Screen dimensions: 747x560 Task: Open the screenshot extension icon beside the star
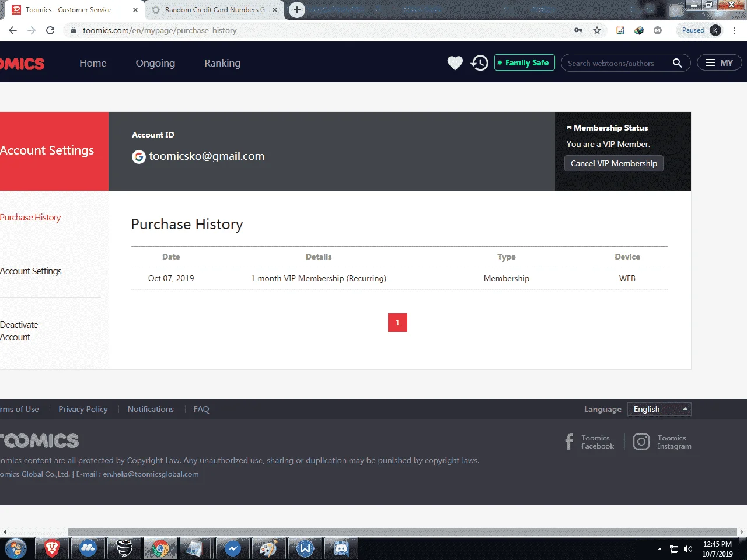pyautogui.click(x=620, y=30)
